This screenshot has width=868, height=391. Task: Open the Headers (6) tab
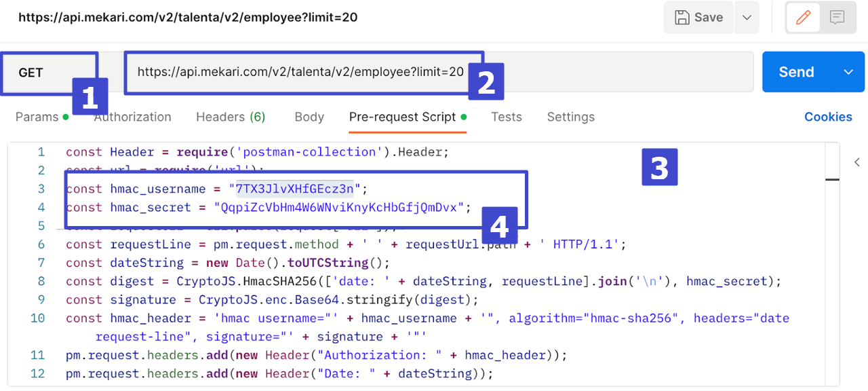click(x=231, y=117)
